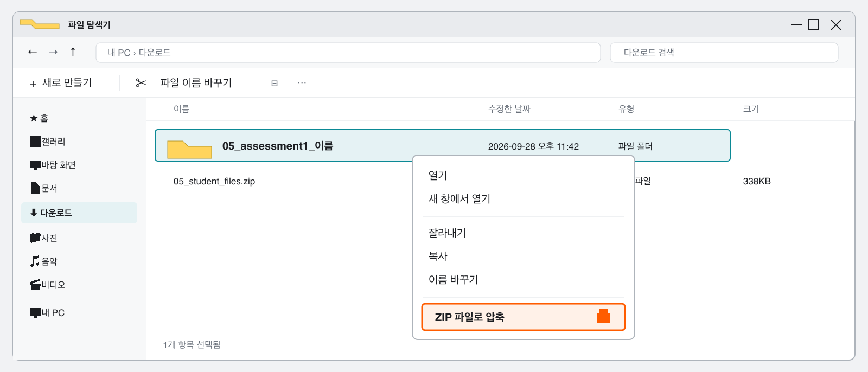Click 다운로드 breadcrumb in address bar
Image resolution: width=868 pixels, height=372 pixels.
[x=155, y=53]
